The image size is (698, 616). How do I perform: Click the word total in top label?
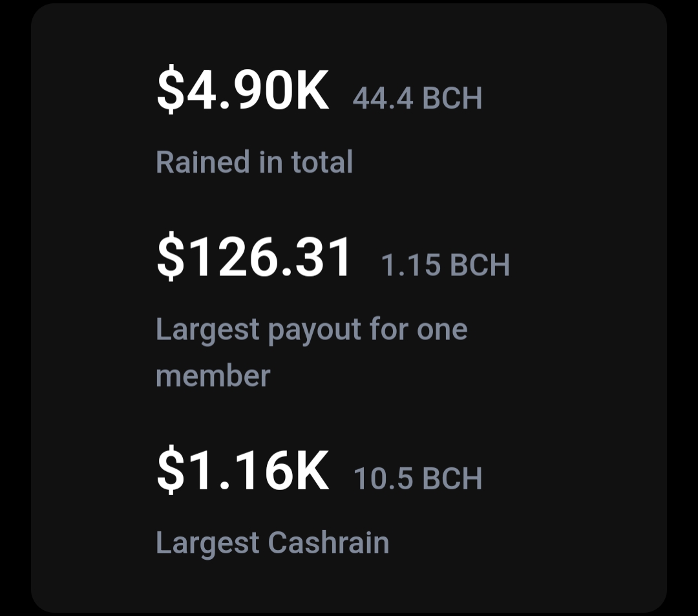click(322, 162)
